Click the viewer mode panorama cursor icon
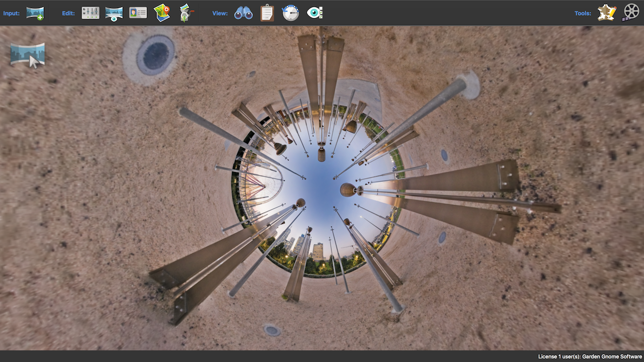644x362 pixels. pyautogui.click(x=28, y=55)
